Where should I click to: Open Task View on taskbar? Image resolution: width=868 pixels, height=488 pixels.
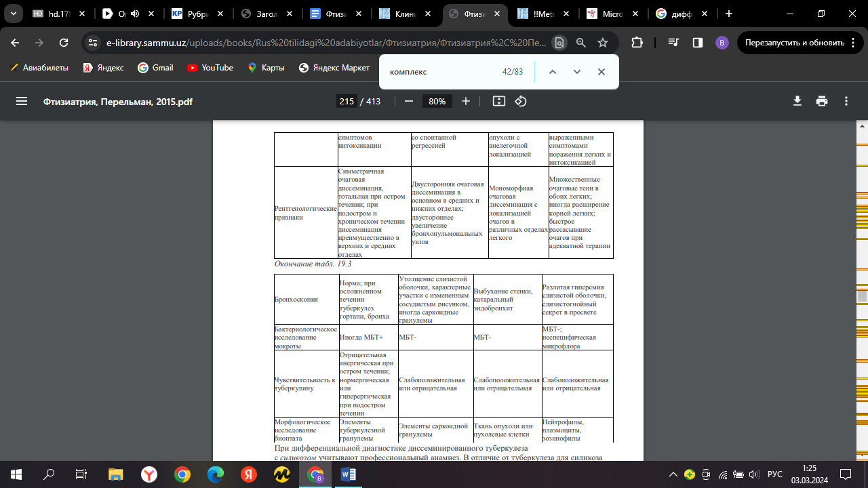coord(81,474)
